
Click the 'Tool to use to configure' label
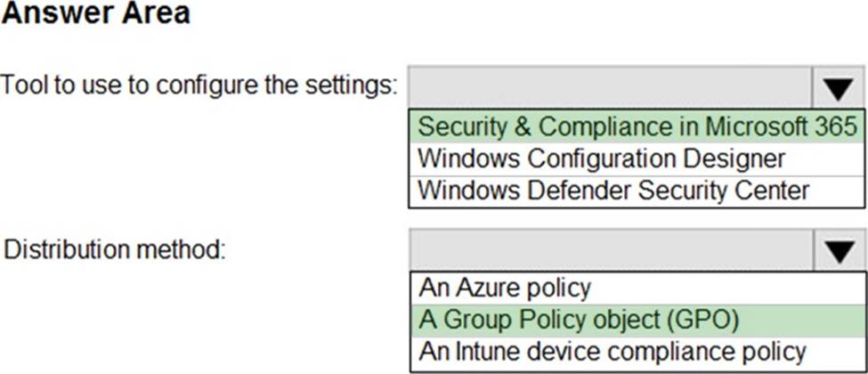[199, 85]
